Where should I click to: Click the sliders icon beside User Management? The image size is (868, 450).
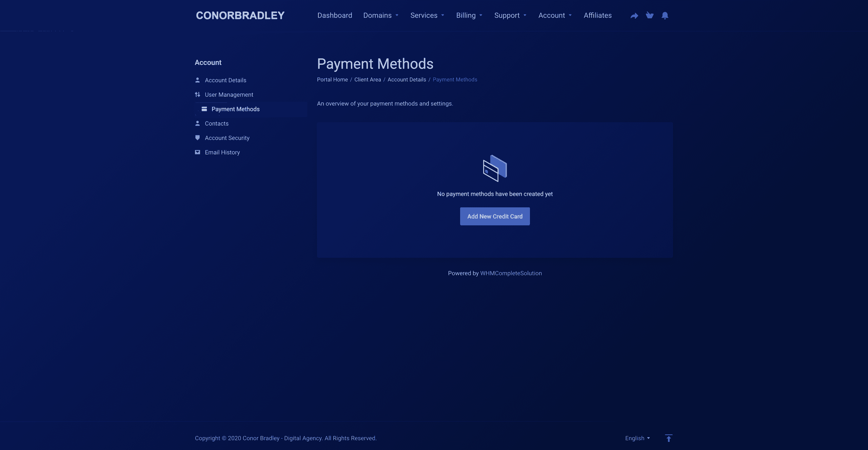(x=197, y=95)
